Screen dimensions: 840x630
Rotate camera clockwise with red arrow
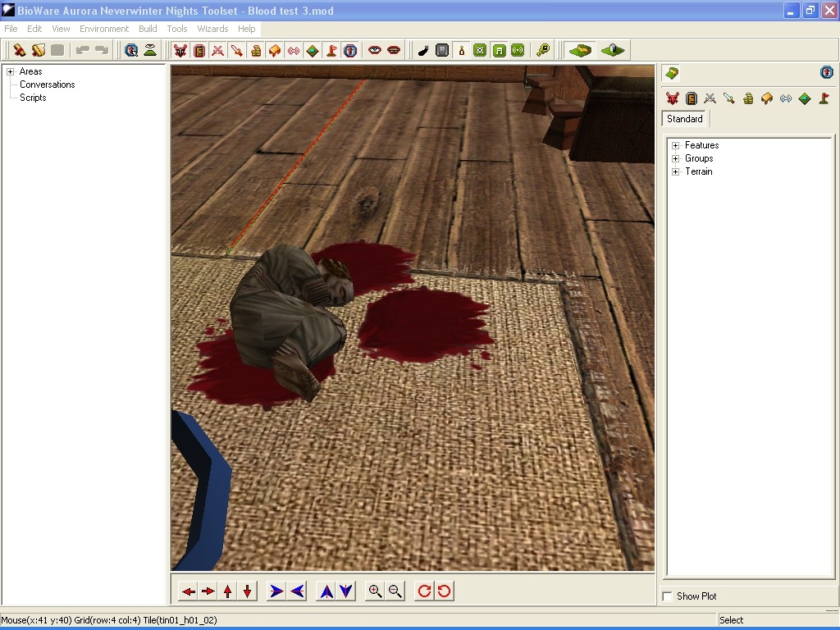click(x=424, y=591)
